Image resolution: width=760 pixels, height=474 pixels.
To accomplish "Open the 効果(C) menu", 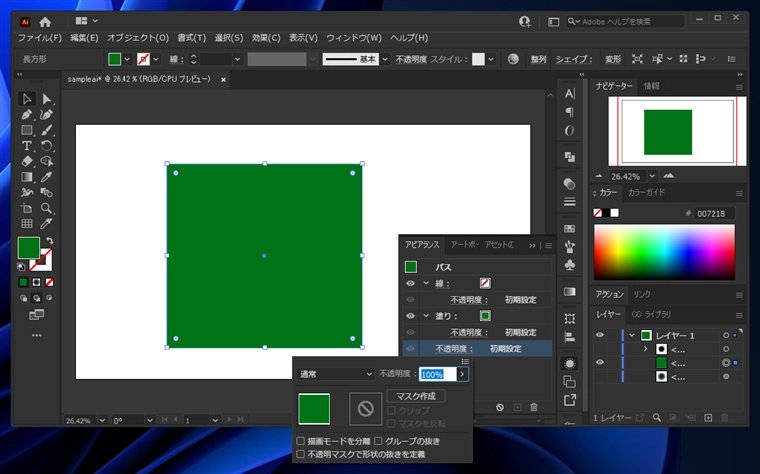I will [x=266, y=38].
